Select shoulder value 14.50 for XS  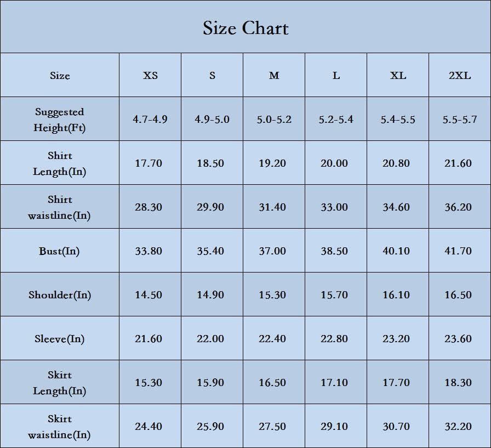[x=149, y=295]
